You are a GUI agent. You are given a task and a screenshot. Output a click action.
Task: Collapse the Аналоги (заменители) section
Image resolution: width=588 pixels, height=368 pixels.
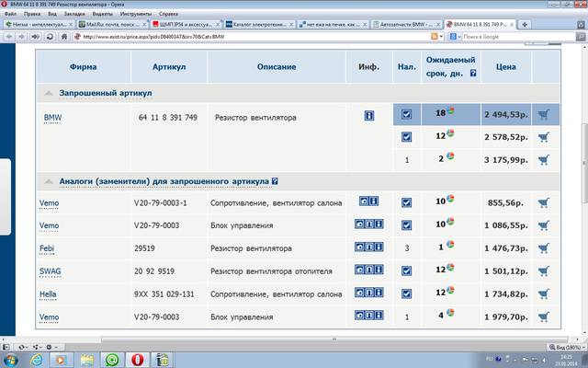click(x=49, y=182)
